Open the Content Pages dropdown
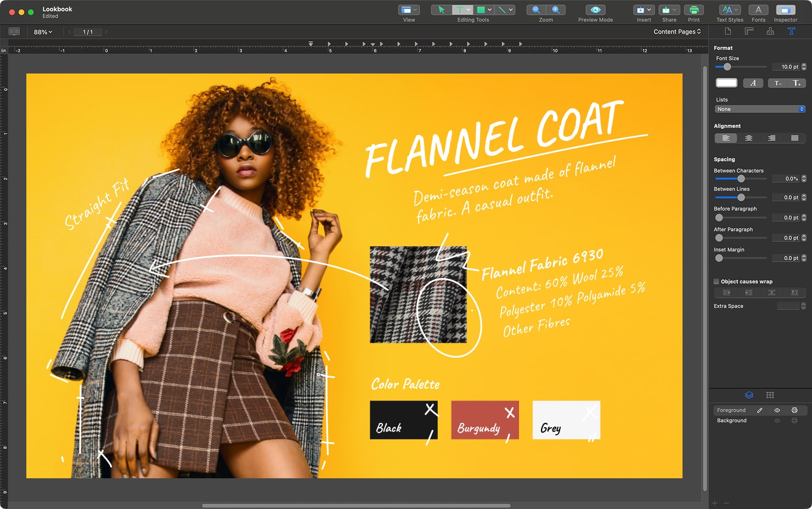The image size is (812, 509). click(x=677, y=31)
